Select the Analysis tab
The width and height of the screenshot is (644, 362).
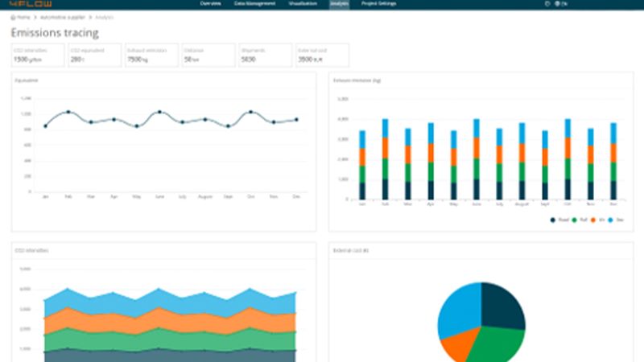point(339,4)
